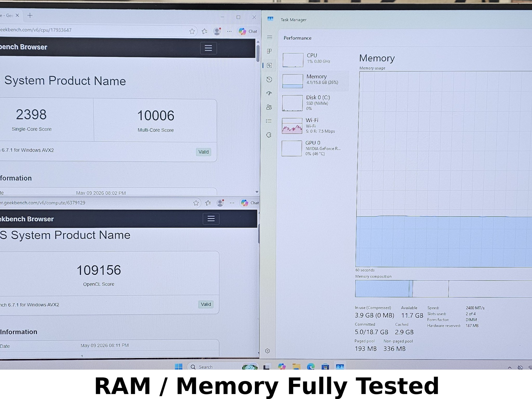This screenshot has width=532, height=399.
Task: Open a new tab in the top browser
Action: coord(30,16)
